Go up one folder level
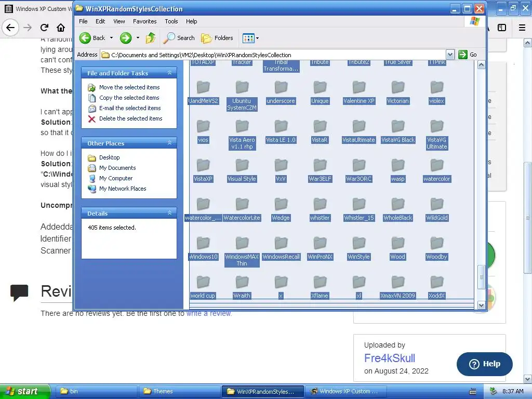532x399 pixels. (151, 38)
